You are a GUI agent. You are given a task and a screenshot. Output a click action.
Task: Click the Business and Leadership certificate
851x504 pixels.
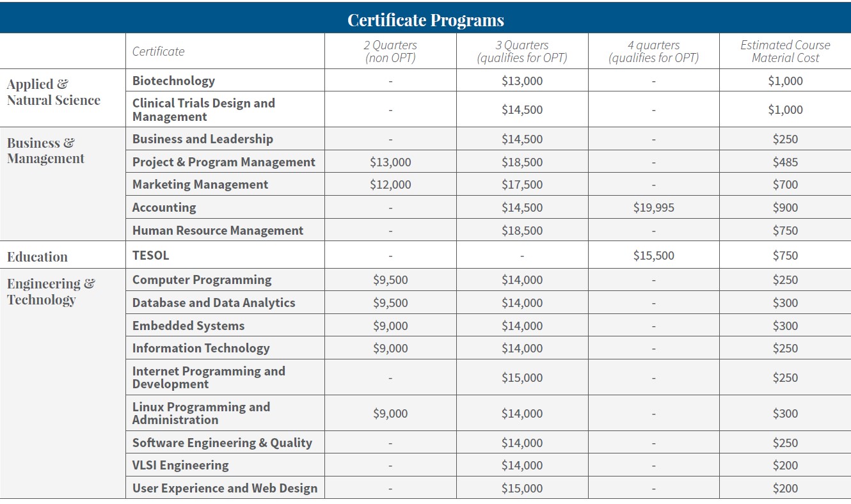(203, 139)
